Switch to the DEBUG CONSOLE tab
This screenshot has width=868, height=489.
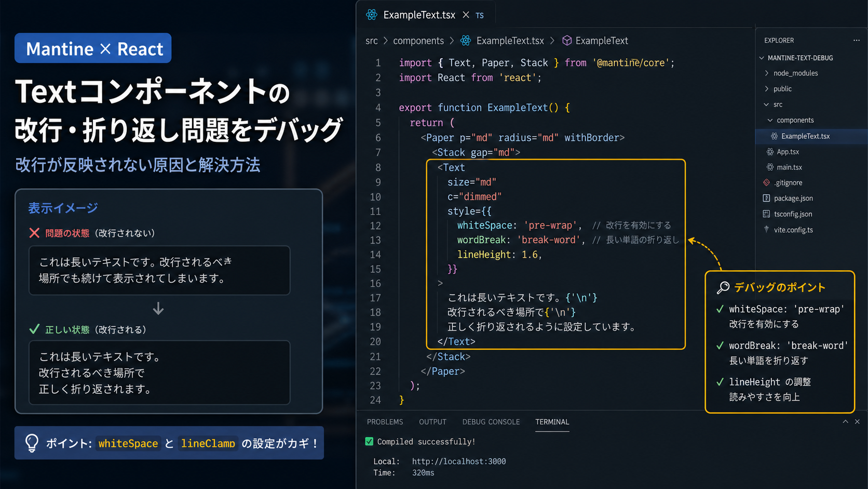(x=491, y=422)
